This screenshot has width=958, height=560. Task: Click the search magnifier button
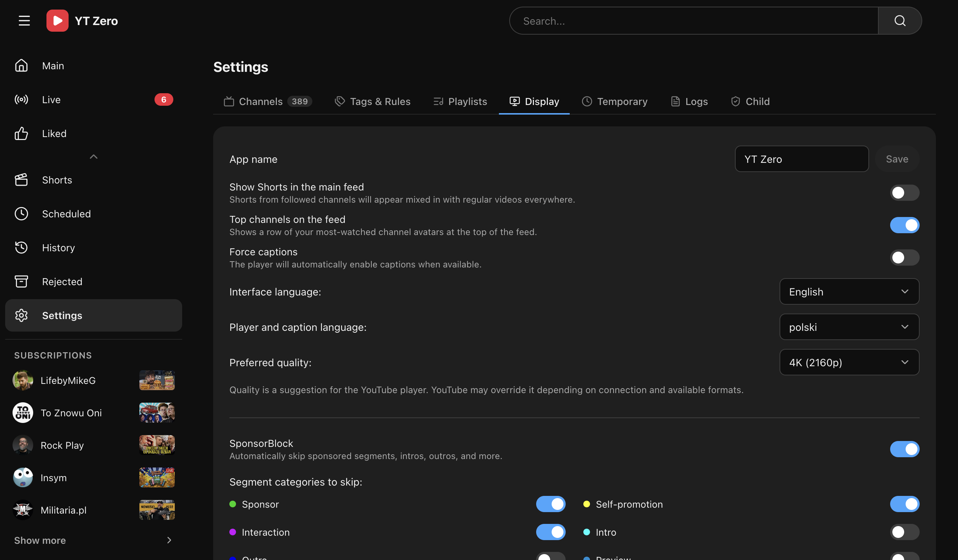pos(900,21)
